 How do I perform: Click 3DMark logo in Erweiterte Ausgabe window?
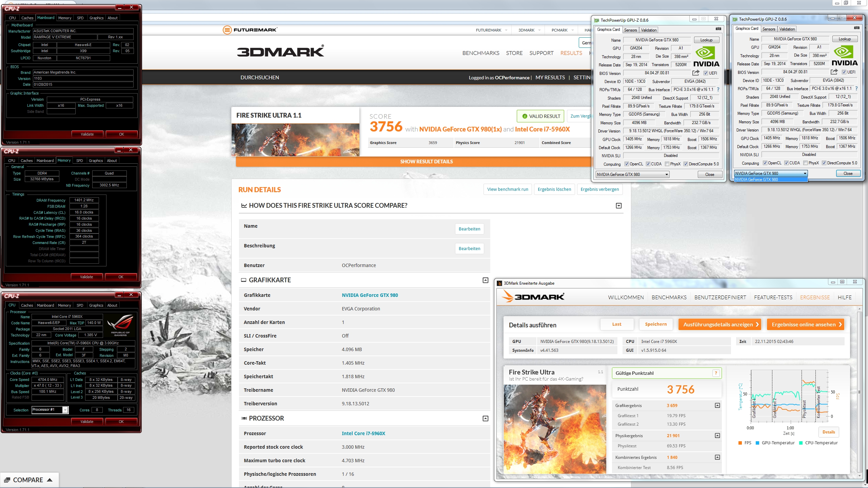tap(533, 297)
